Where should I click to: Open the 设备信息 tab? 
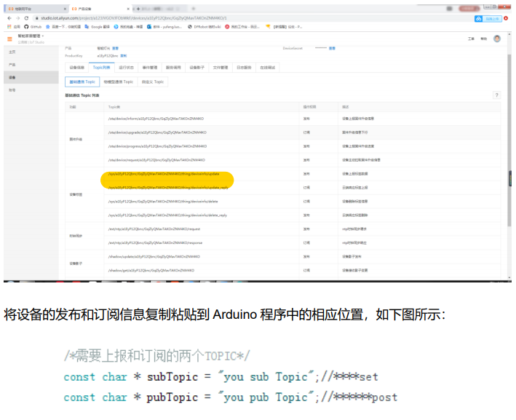[x=76, y=67]
